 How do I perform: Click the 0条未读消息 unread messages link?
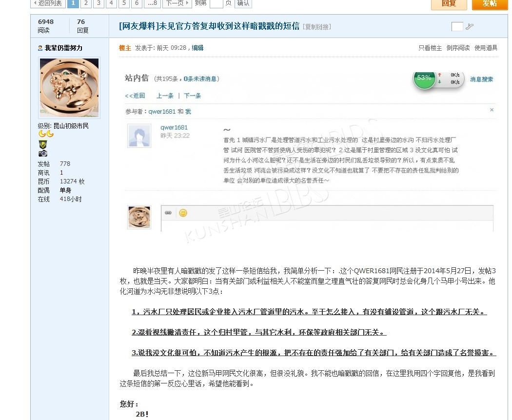pyautogui.click(x=200, y=79)
